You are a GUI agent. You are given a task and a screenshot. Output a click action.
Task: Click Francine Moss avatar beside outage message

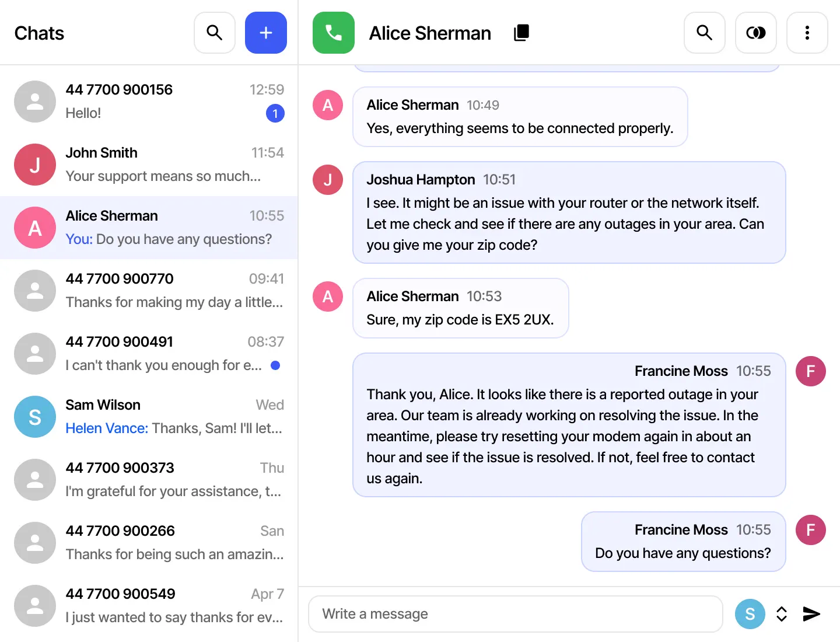pos(811,371)
